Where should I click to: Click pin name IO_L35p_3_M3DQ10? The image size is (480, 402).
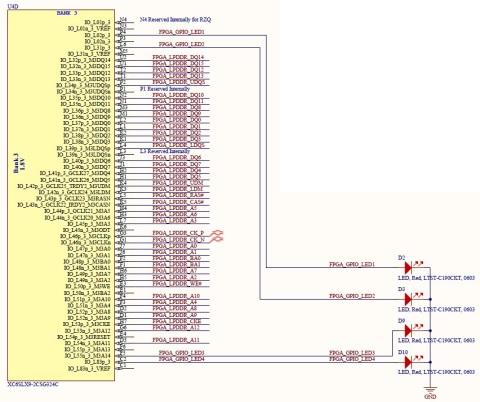[85, 98]
